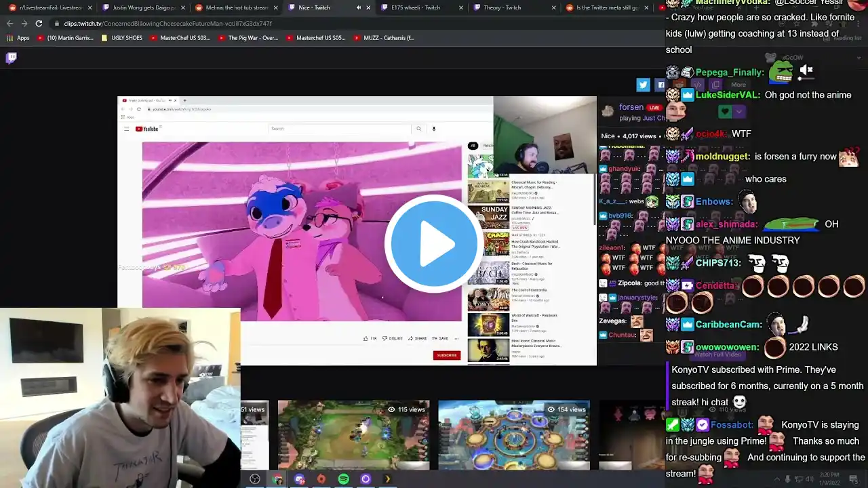The height and width of the screenshot is (488, 868).
Task: Select username Zevegas in clip chat
Action: click(x=614, y=321)
